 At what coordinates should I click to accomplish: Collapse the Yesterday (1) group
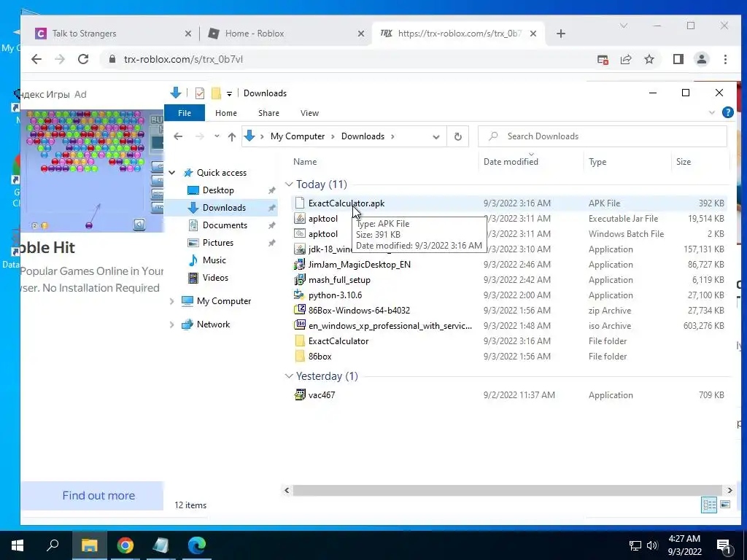click(x=289, y=376)
